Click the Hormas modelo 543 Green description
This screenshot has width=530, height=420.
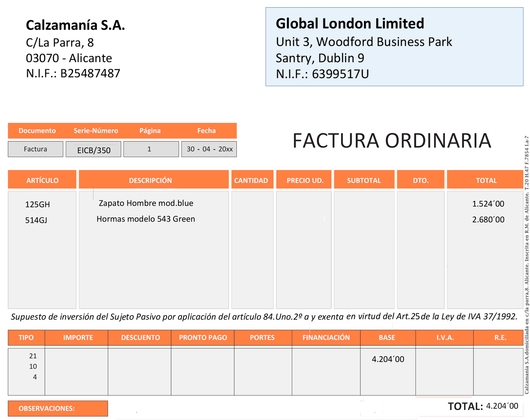click(x=146, y=219)
